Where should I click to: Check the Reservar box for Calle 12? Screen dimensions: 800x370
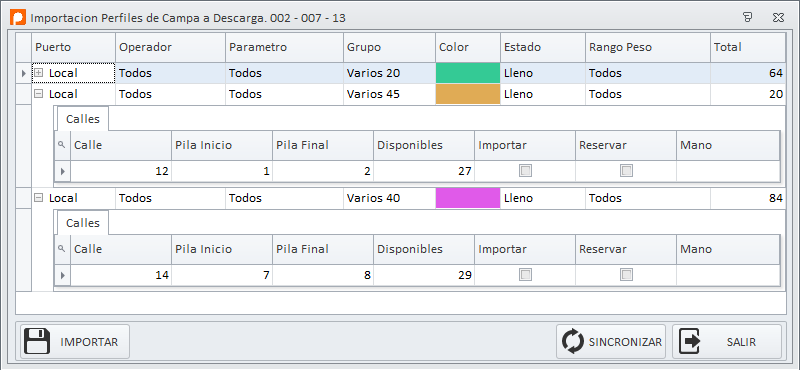pyautogui.click(x=626, y=171)
